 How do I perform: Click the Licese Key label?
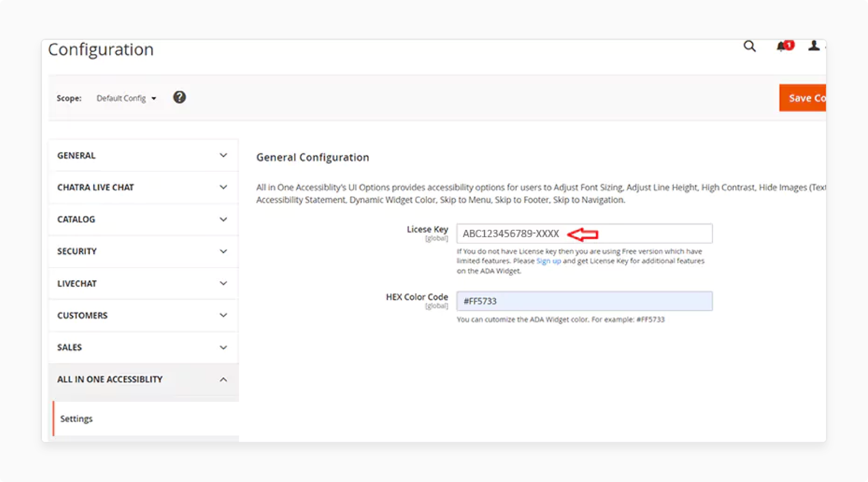[427, 229]
